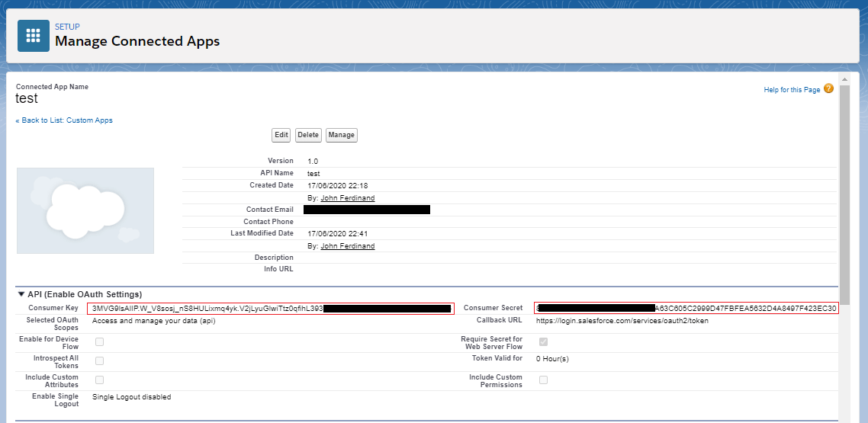This screenshot has width=868, height=423.
Task: Click Created Date value 17/06/2020 22:18
Action: (x=338, y=186)
